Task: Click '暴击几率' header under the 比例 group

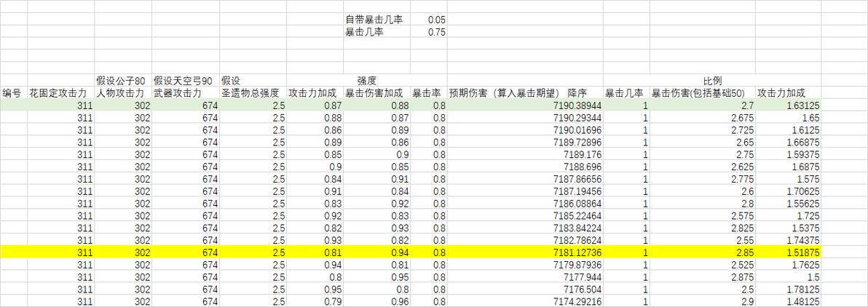Action: [627, 92]
